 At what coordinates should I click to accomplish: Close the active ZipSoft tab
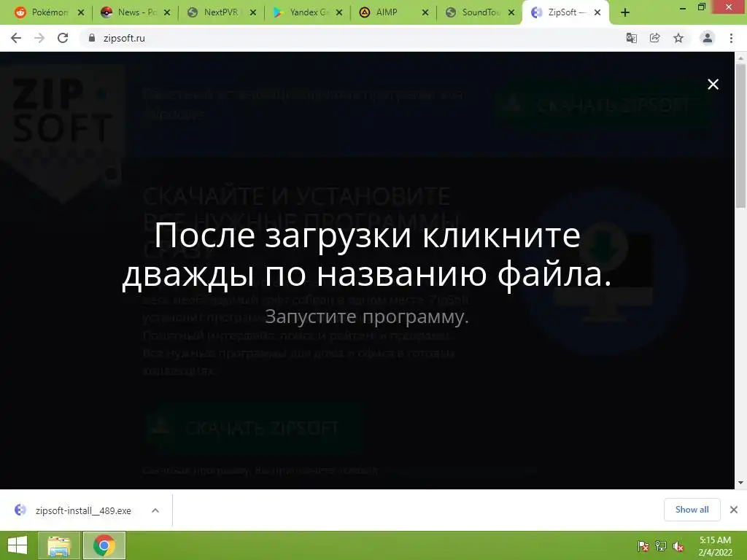(597, 12)
